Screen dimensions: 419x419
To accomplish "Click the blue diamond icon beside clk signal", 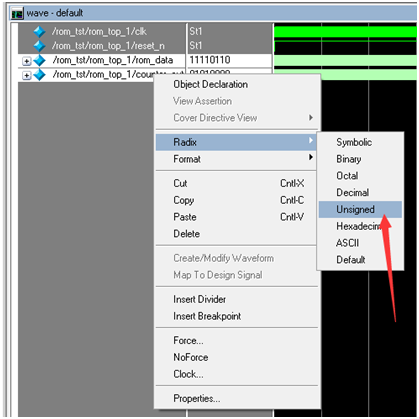I will [40, 32].
